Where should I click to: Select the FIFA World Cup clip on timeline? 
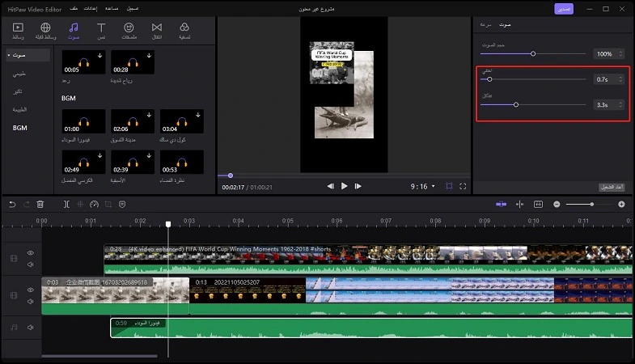368,259
